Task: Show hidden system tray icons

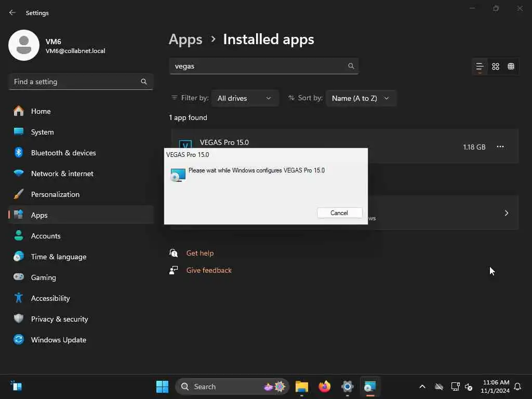Action: (422, 387)
